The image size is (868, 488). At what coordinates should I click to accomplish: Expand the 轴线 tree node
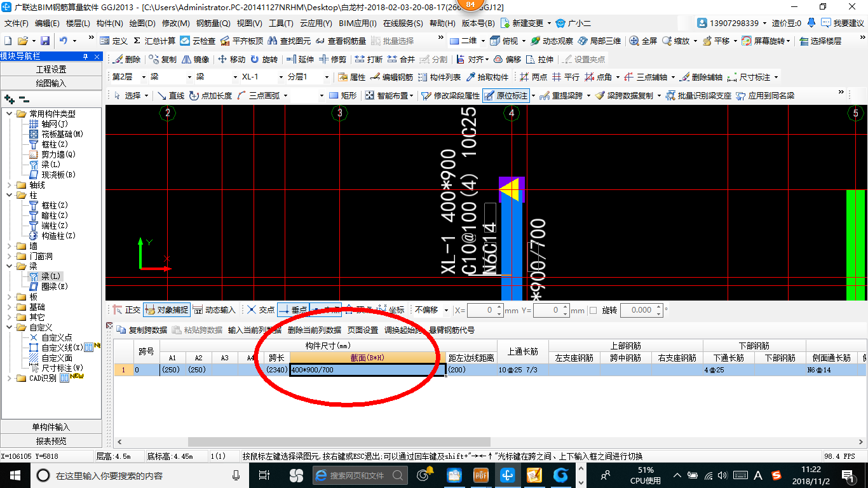[9, 185]
